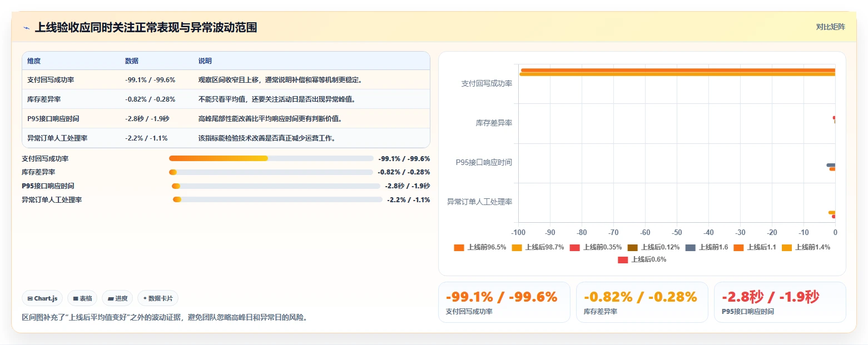Click the 支付回写成功率 chart axis label
The image size is (868, 345).
click(487, 83)
